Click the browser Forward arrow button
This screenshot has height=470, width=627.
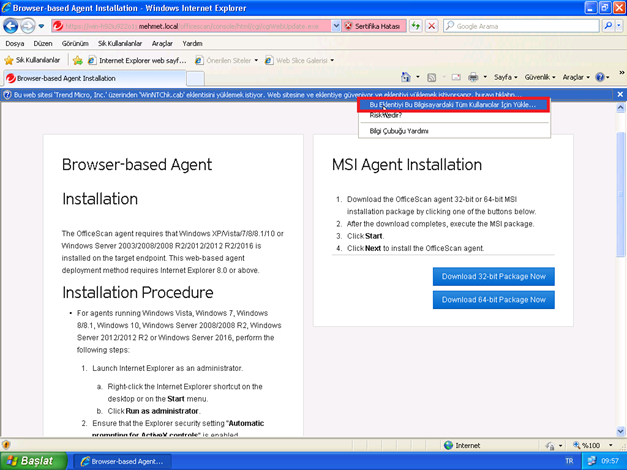(28, 26)
